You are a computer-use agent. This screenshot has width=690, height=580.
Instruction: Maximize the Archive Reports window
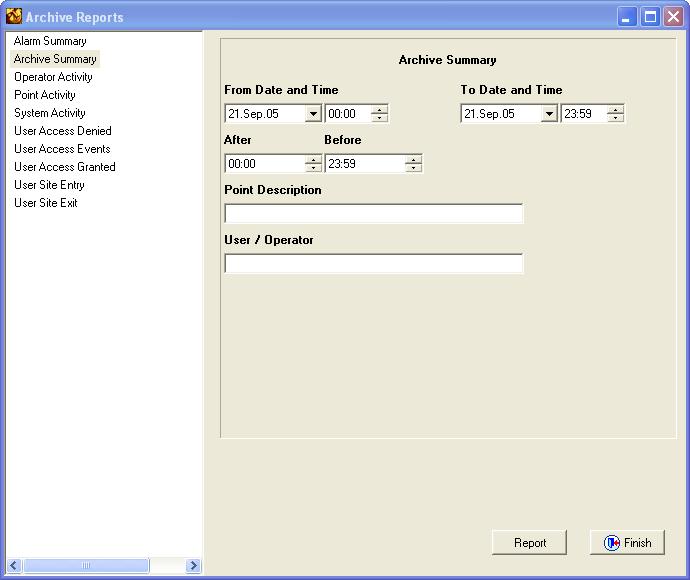[650, 17]
